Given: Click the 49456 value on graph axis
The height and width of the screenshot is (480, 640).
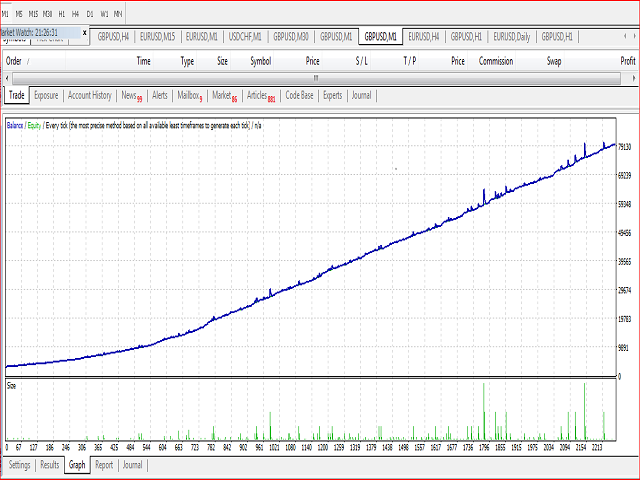Looking at the screenshot, I should pyautogui.click(x=624, y=233).
